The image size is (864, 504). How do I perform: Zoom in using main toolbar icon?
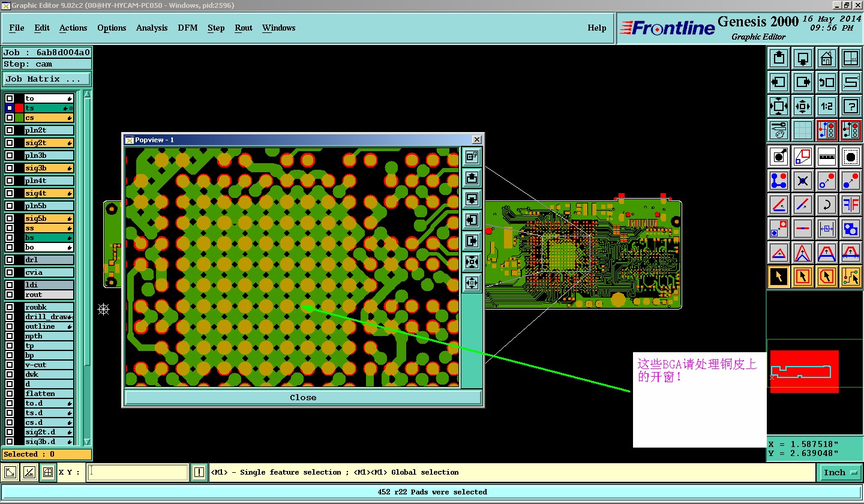click(x=779, y=106)
